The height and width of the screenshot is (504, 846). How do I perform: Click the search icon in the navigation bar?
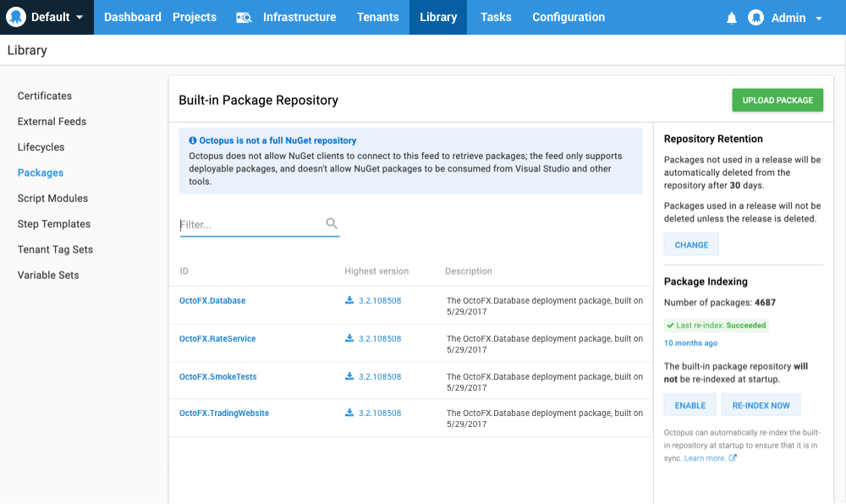point(244,17)
